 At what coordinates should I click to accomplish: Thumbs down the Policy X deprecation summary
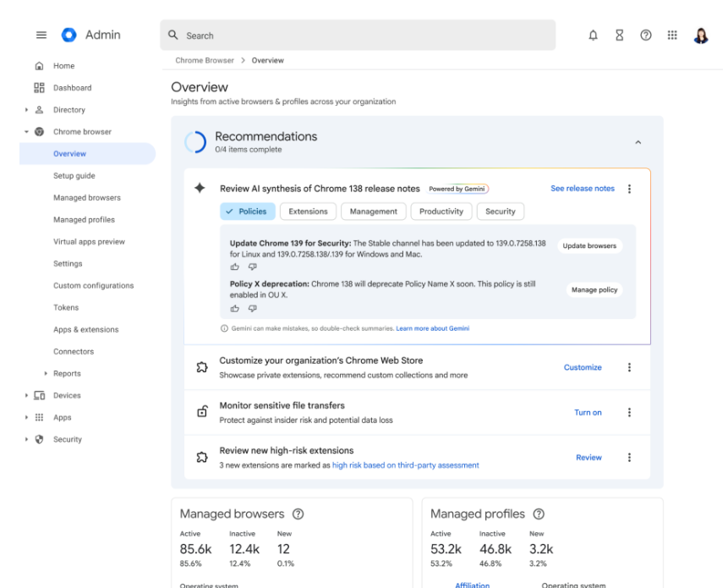pyautogui.click(x=252, y=309)
